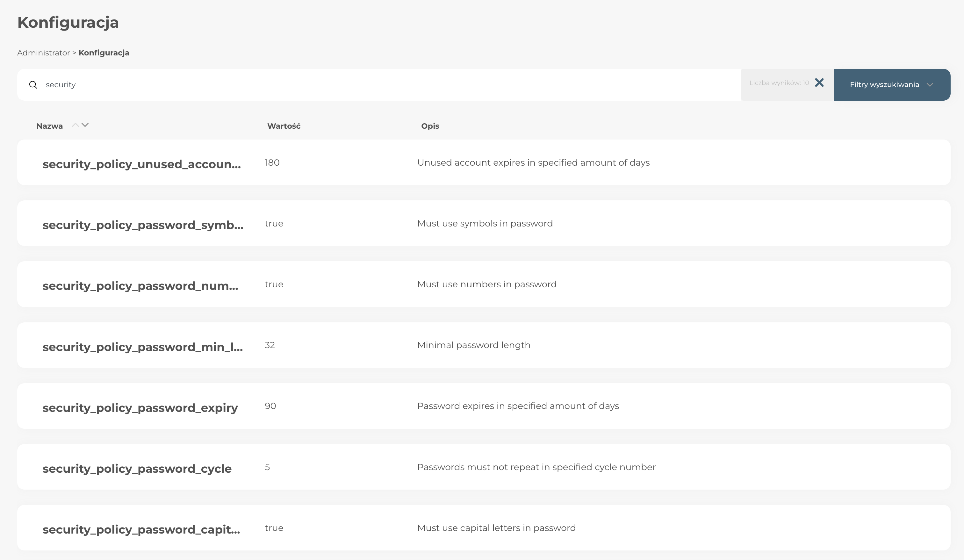Open the Administrator breadcrumb link
The width and height of the screenshot is (964, 560).
tap(43, 53)
